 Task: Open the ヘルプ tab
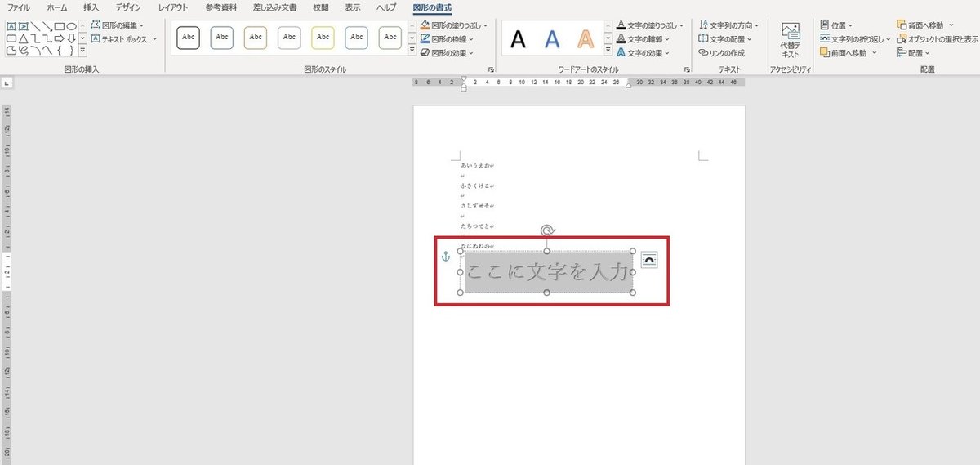pos(386,7)
